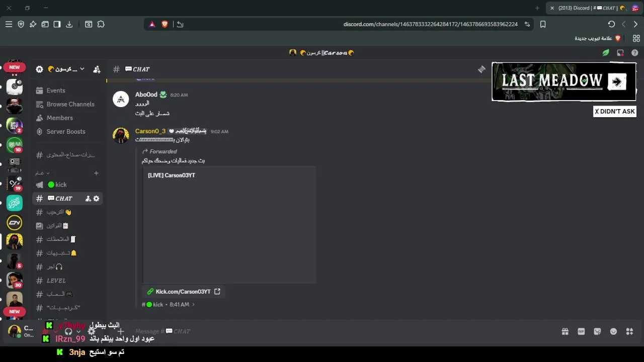Create invite for CHAT channel

coord(88,199)
